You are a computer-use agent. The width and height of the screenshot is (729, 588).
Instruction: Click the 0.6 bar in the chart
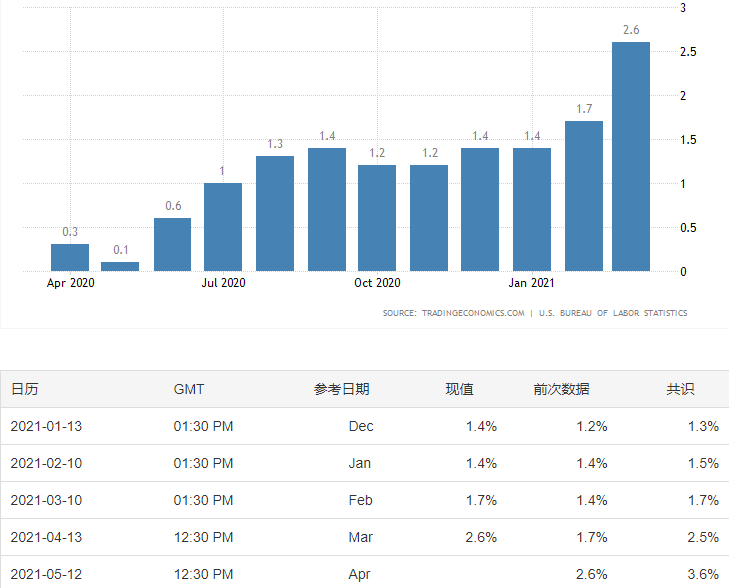pos(172,244)
